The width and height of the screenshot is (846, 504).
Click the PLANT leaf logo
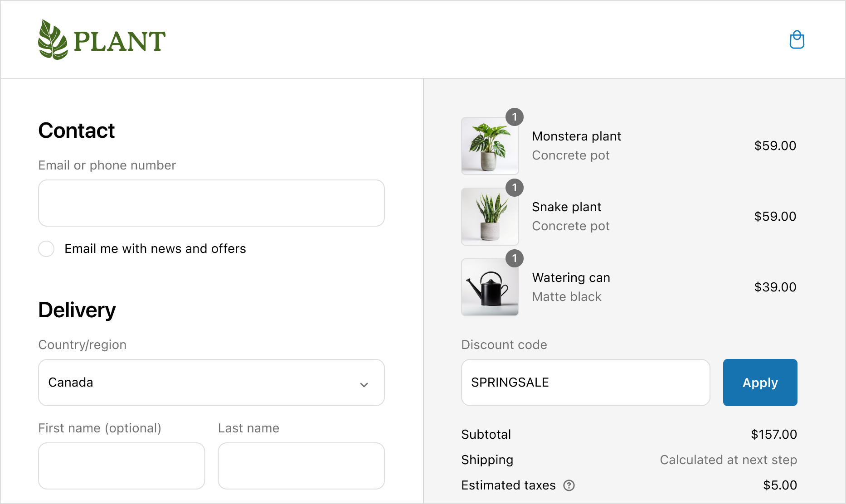coord(102,40)
